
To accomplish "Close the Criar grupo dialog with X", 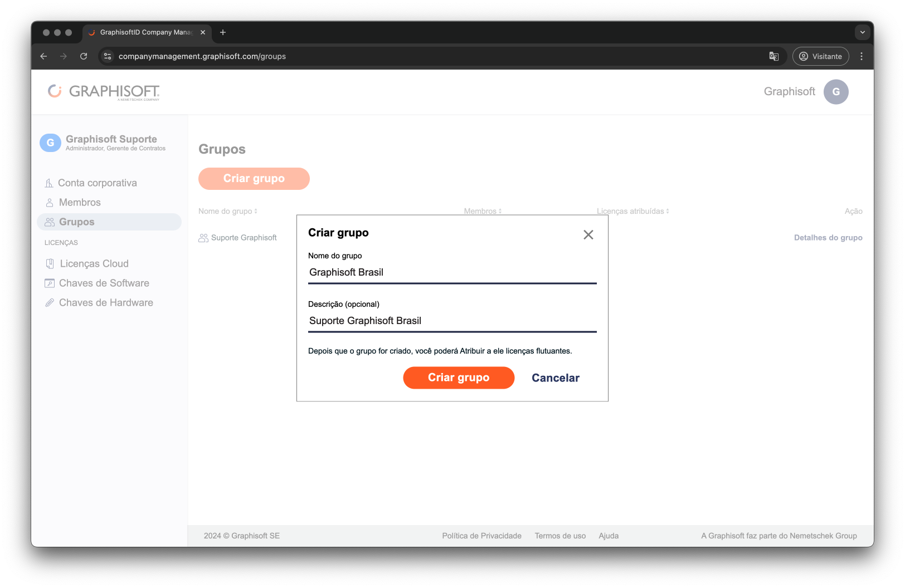I will (588, 235).
